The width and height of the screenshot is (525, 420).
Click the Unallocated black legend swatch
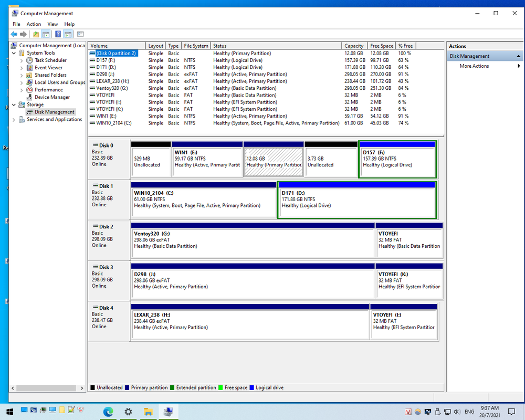pyautogui.click(x=93, y=387)
